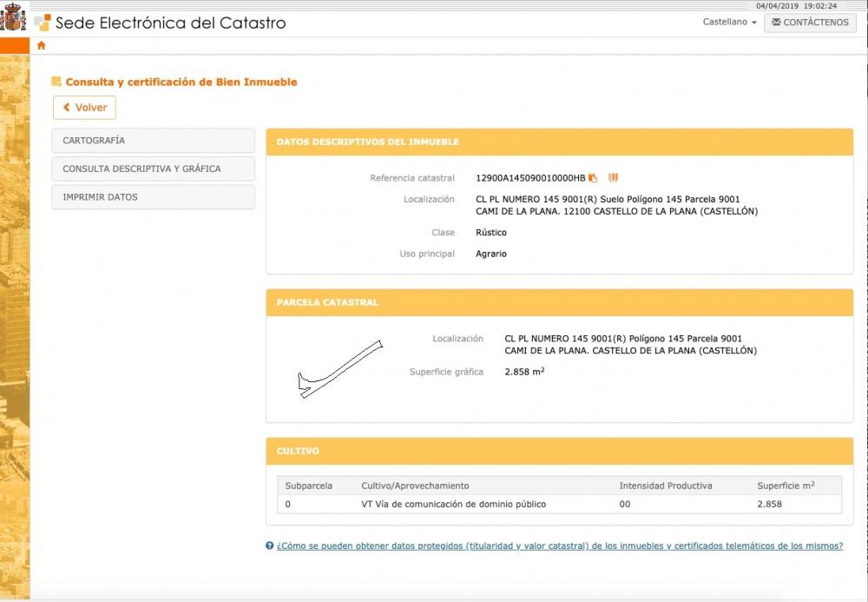Click the envelope icon in the Contáctenos button
Screen dimensions: 868x602
coord(776,23)
